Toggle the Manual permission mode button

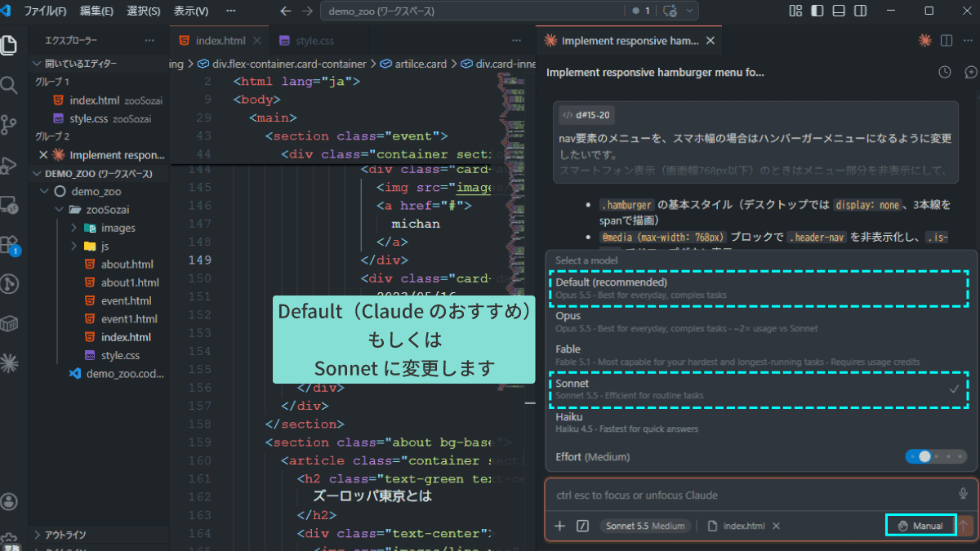pyautogui.click(x=920, y=526)
